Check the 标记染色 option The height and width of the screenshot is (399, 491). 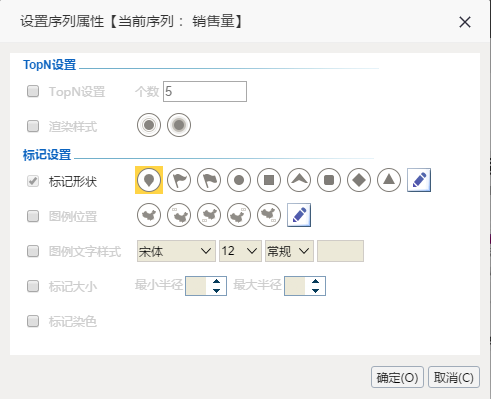coord(33,321)
